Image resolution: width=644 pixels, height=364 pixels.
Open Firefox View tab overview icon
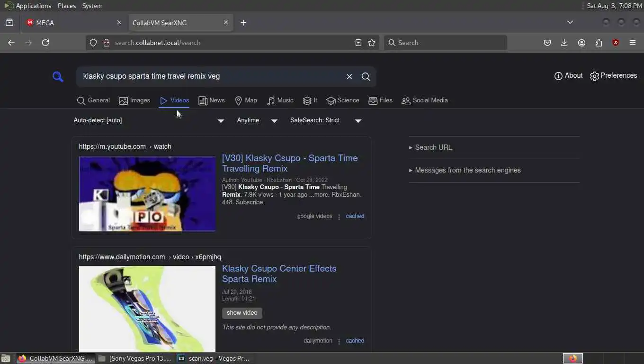[x=9, y=23]
